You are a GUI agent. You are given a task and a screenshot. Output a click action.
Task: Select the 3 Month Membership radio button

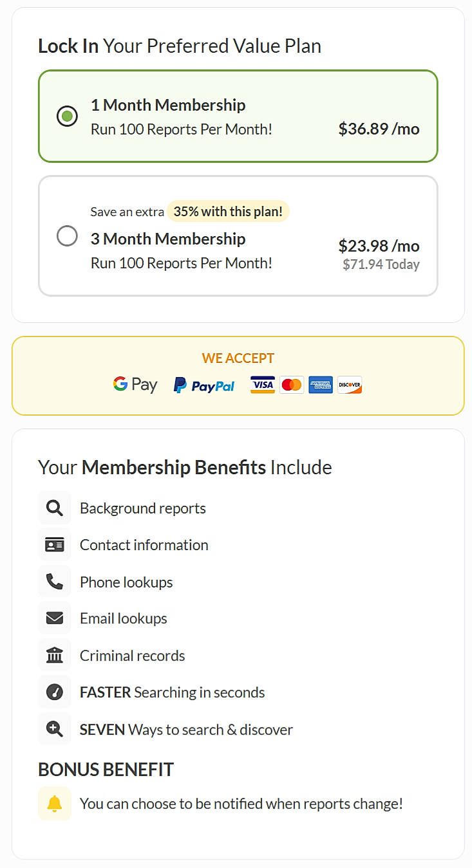(67, 236)
